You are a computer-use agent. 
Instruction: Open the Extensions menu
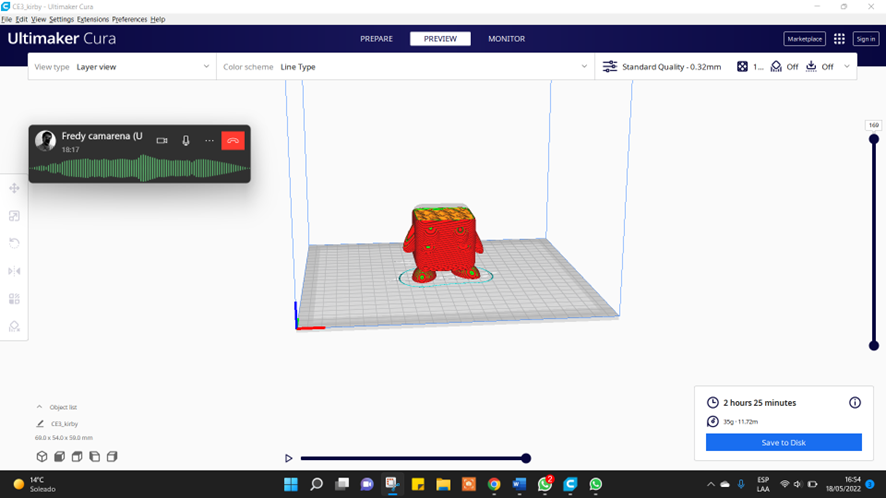coord(93,19)
